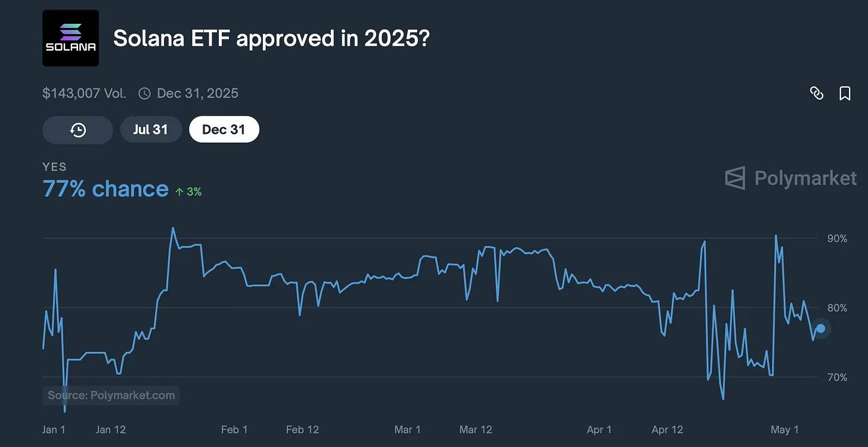Screen dimensions: 868x447
Task: Copy the market link via chain icon
Action: click(x=816, y=93)
